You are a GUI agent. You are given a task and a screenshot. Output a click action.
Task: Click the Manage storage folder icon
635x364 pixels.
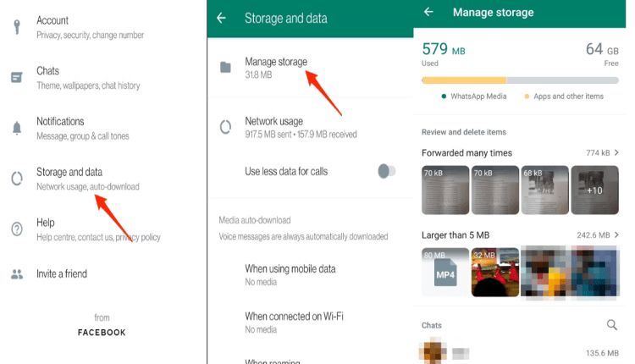[225, 67]
